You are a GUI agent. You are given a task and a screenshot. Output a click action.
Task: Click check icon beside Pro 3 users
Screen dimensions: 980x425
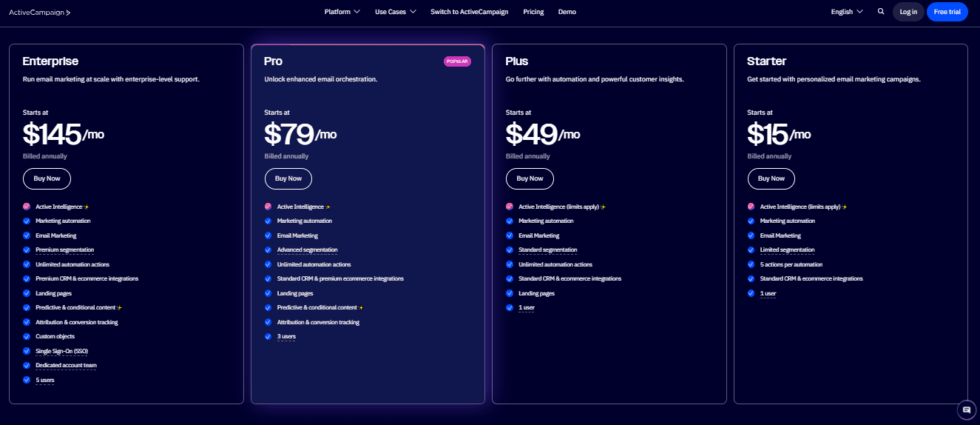click(x=268, y=336)
